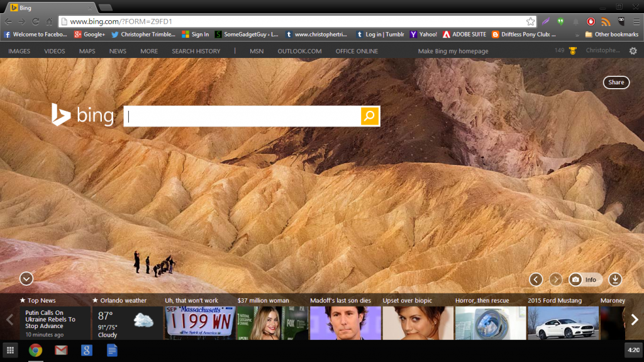Open Driftless Pony Club bookmark
644x362 pixels.
(524, 35)
